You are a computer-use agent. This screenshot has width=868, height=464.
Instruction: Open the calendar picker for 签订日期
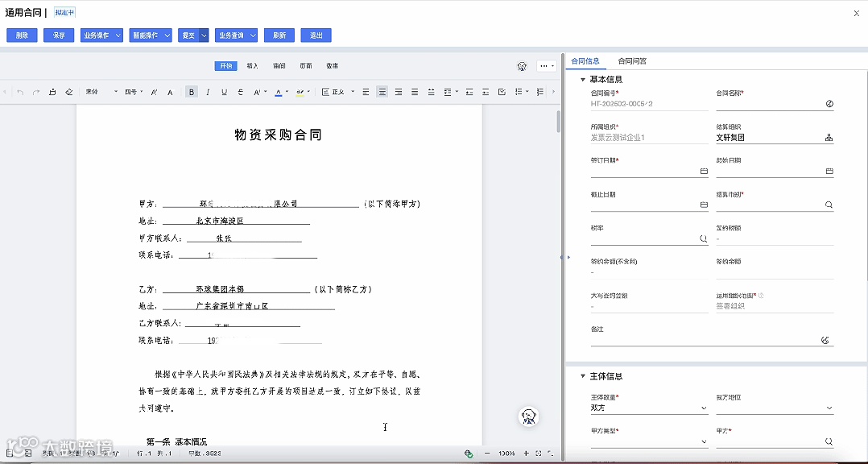[x=705, y=171]
